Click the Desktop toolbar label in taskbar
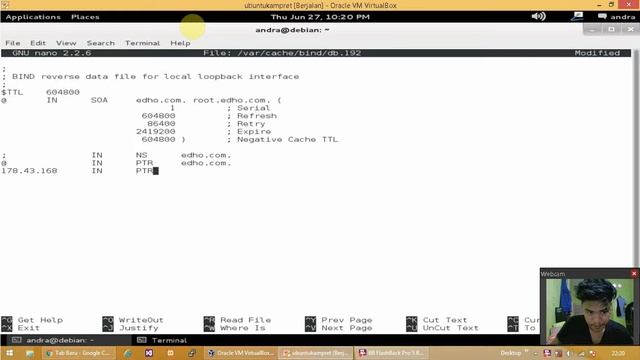This screenshot has height=360, width=640. (x=511, y=353)
